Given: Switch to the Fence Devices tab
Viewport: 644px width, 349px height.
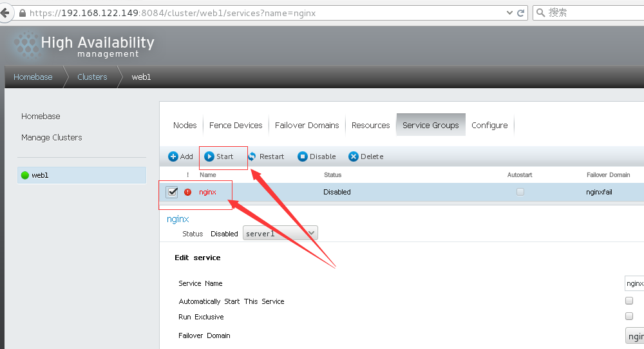Looking at the screenshot, I should tap(236, 125).
